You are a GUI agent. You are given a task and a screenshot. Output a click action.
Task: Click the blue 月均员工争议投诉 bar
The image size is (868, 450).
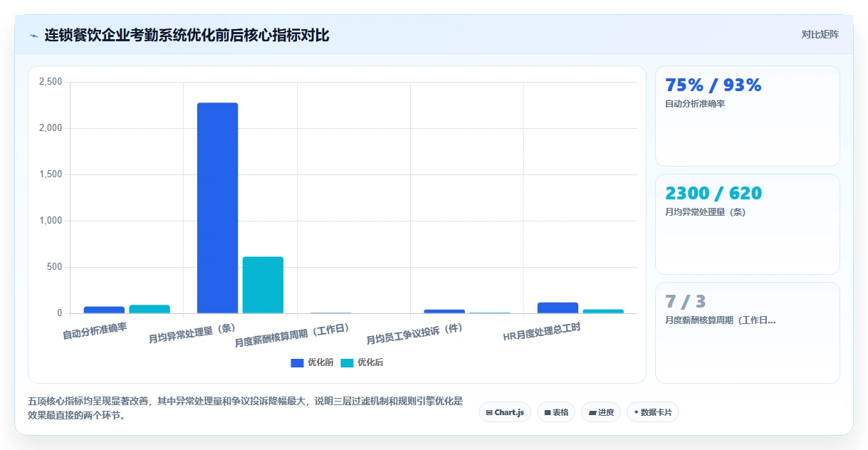[x=444, y=311]
